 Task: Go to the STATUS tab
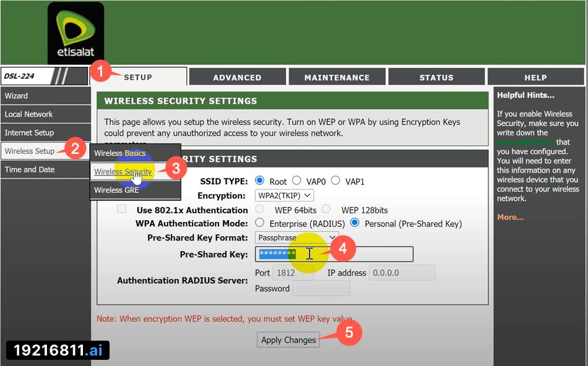point(436,77)
